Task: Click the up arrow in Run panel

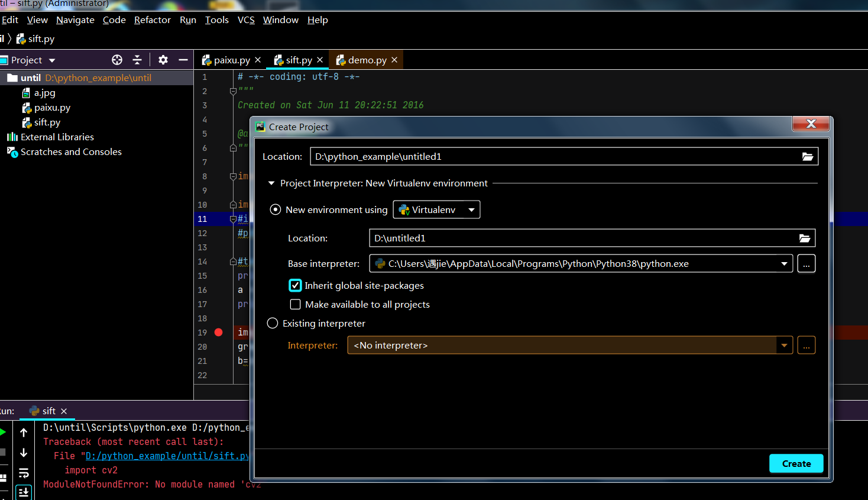Action: pyautogui.click(x=24, y=433)
